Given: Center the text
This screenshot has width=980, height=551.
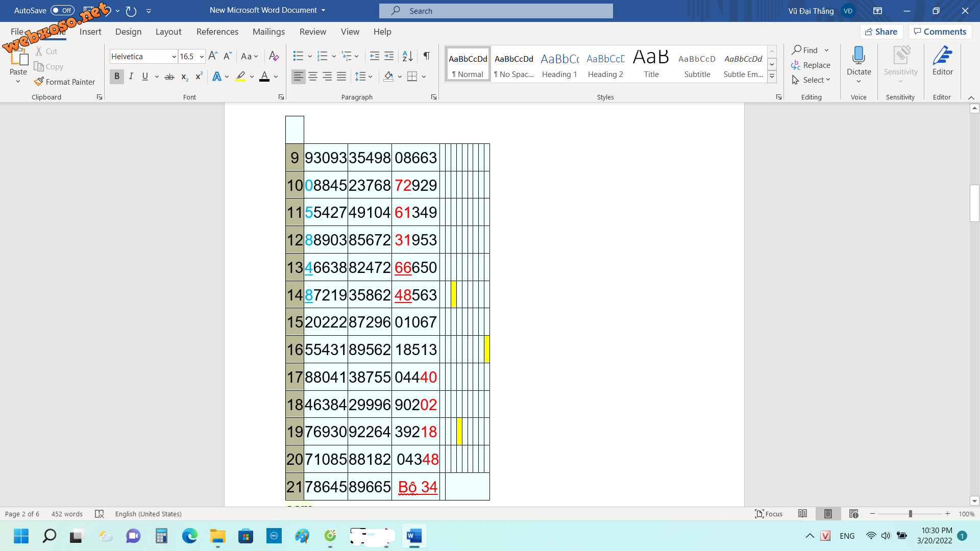Looking at the screenshot, I should tap(313, 77).
